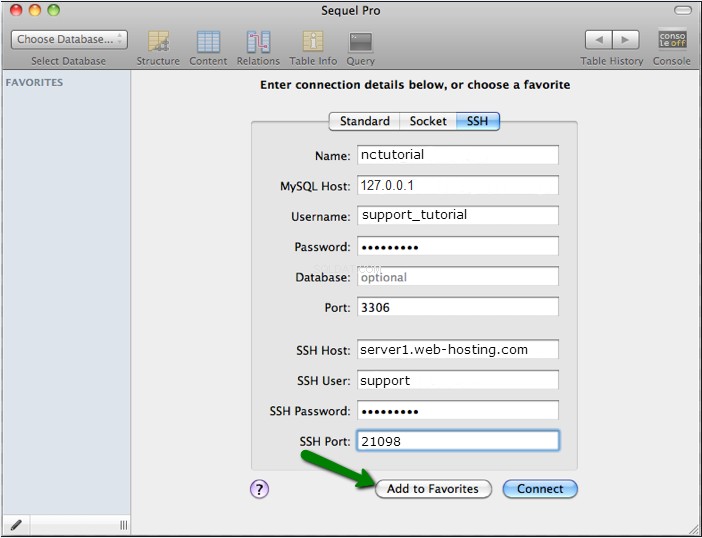Click the optional Database field
The width and height of the screenshot is (702, 538).
(x=458, y=276)
